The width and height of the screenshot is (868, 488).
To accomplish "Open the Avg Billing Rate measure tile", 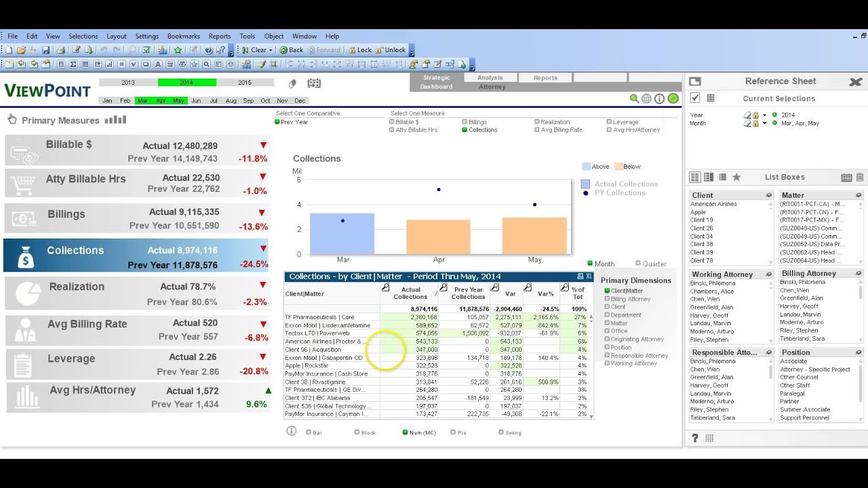I will tap(137, 330).
